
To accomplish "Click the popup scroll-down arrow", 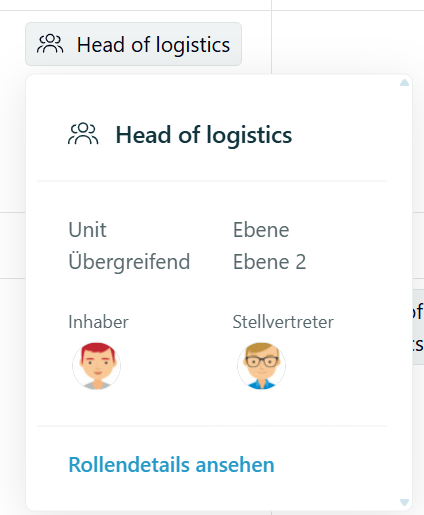I will pos(404,502).
